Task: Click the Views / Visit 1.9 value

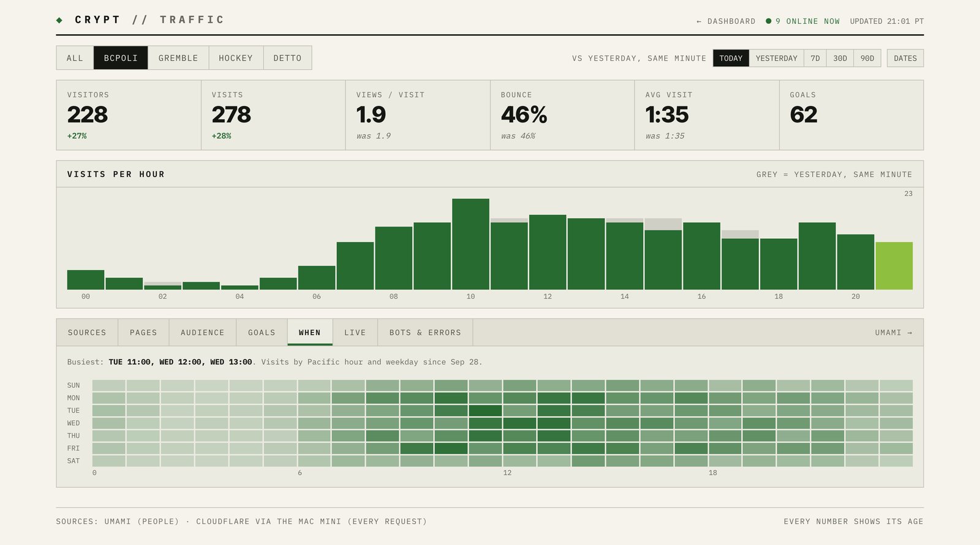Action: point(371,115)
